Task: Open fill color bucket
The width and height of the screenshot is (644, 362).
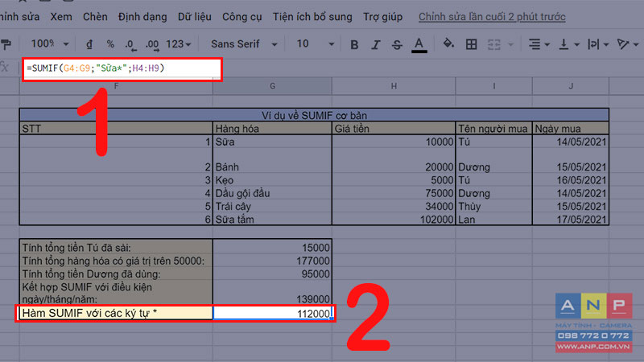Action: point(448,43)
